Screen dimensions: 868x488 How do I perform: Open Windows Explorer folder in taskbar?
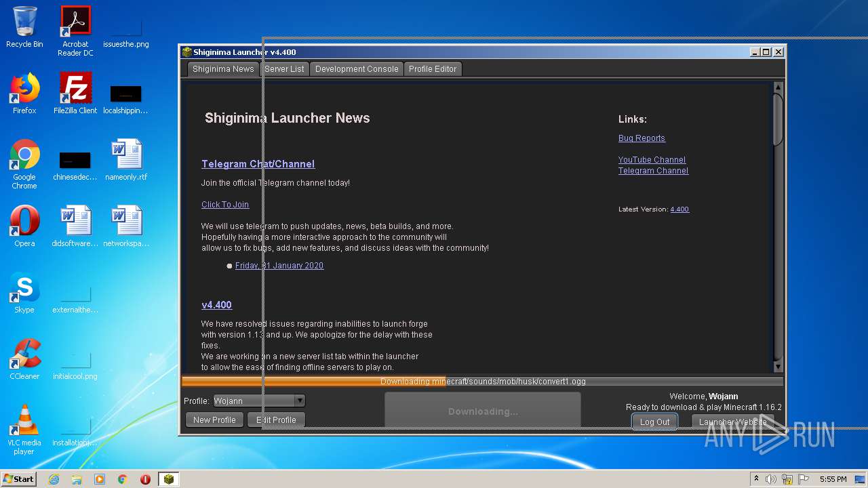[77, 479]
